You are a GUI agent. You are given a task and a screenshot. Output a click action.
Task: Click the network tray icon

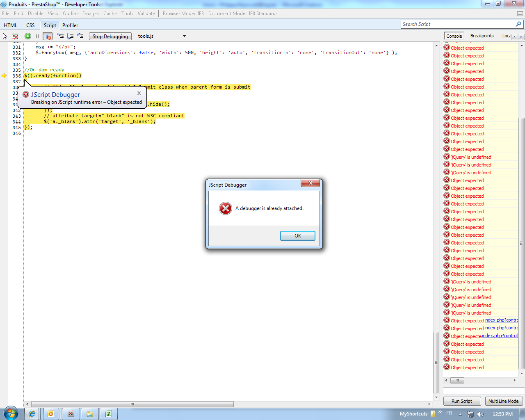[470, 414]
